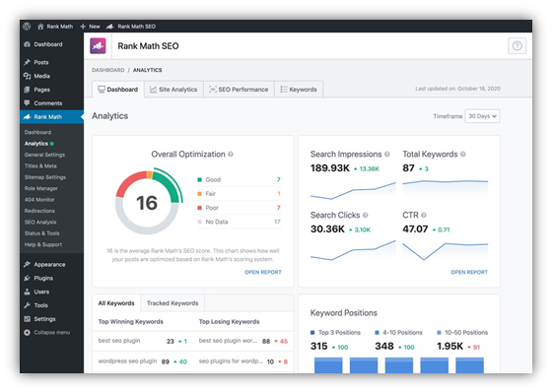Screen dimensions: 552x392
Task: Click the Settings sliders icon
Action: pyautogui.click(x=28, y=319)
